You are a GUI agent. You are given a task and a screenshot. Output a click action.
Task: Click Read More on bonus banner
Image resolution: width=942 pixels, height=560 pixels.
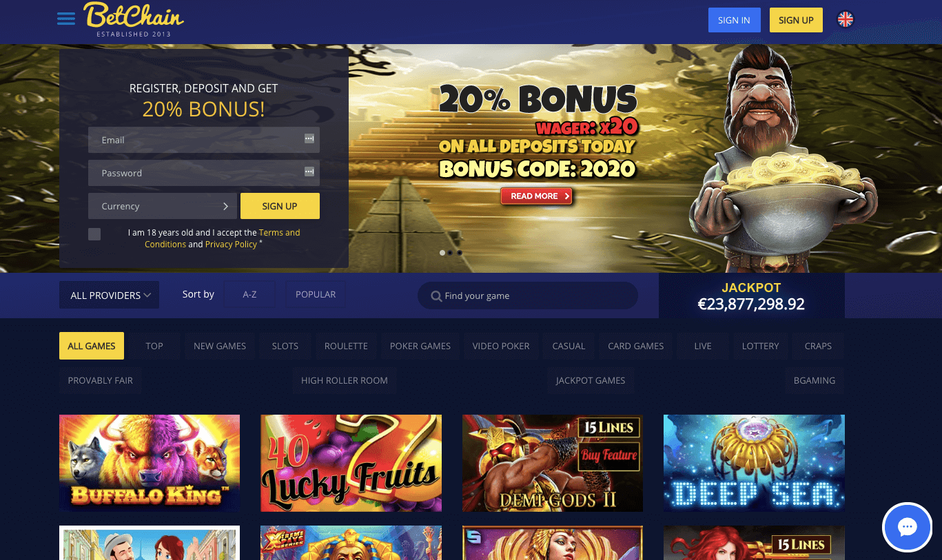536,196
